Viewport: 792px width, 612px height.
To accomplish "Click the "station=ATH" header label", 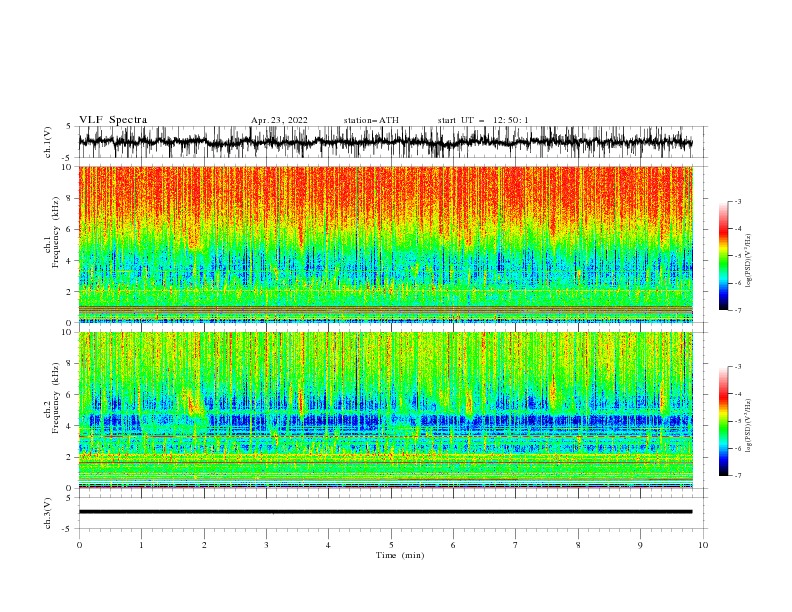I will 371,120.
